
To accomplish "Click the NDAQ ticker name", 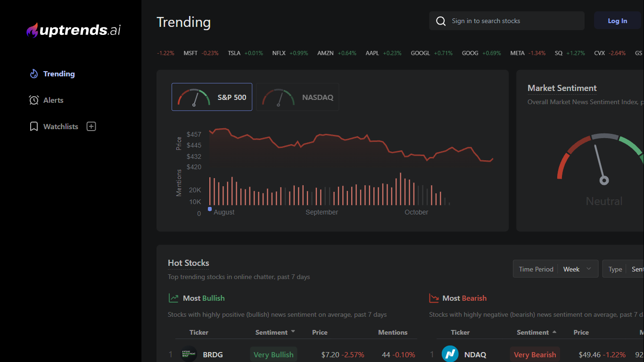I will [x=475, y=354].
